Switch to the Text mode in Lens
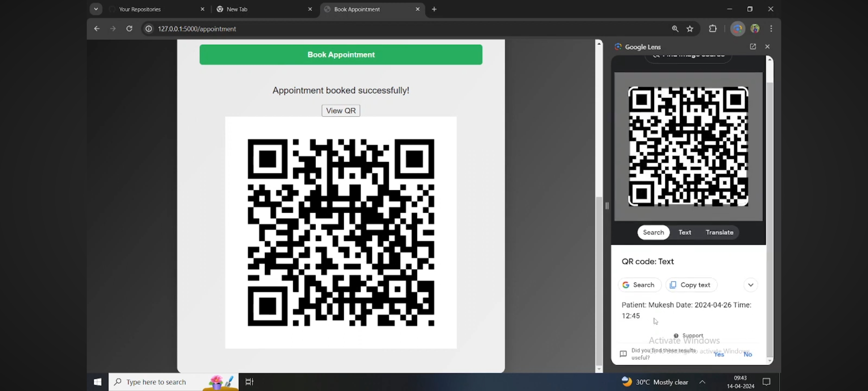868x391 pixels. point(684,232)
